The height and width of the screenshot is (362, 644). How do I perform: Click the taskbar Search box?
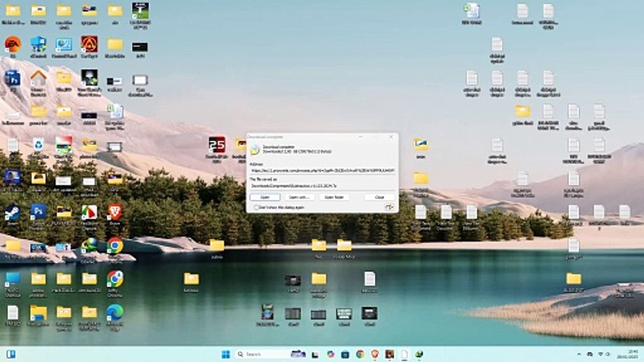[x=271, y=354]
